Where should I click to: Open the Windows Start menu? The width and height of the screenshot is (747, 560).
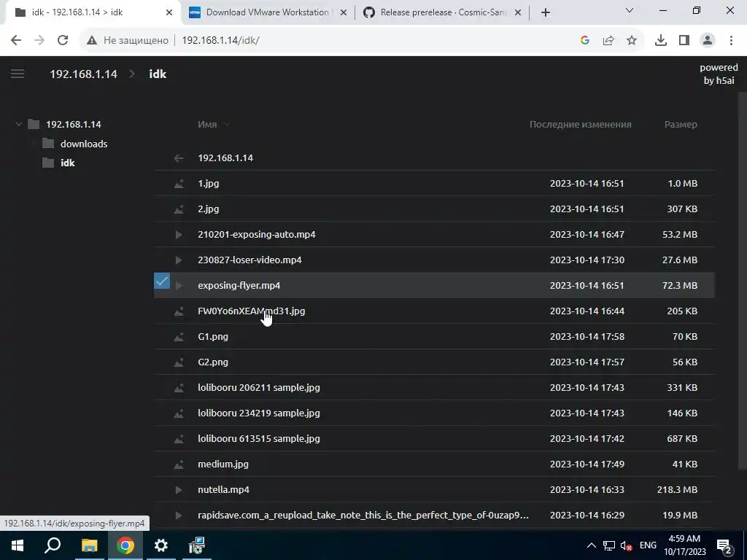[18, 545]
